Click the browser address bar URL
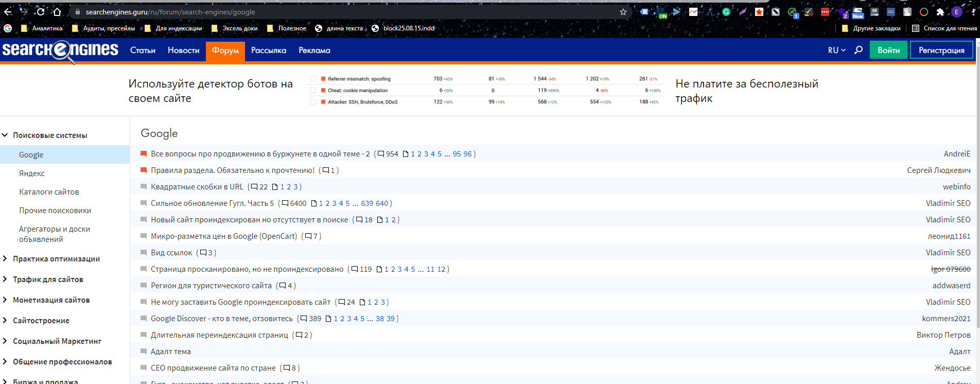Viewport: 980px width, 384px height. coord(170,12)
